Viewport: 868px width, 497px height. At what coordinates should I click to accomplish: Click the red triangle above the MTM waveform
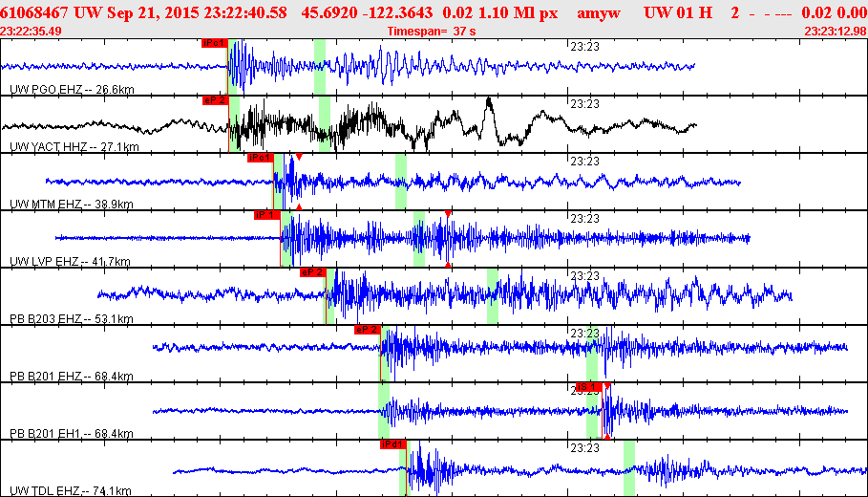click(299, 158)
